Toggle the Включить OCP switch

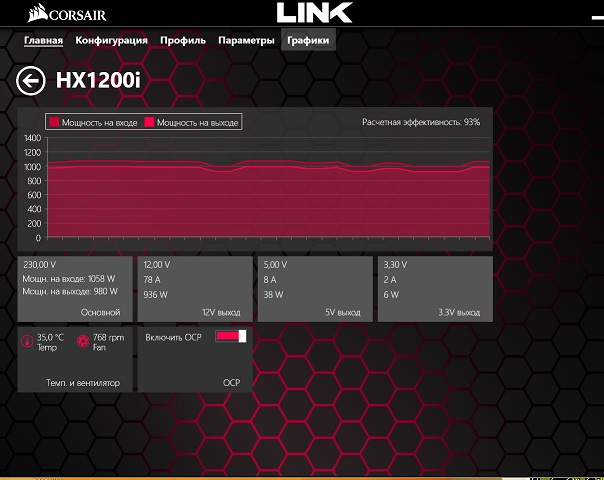[x=230, y=337]
